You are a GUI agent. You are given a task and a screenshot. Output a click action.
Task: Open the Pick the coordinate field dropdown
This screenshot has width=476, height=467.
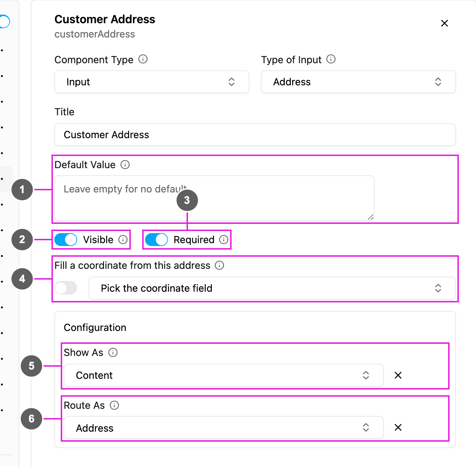pyautogui.click(x=272, y=288)
